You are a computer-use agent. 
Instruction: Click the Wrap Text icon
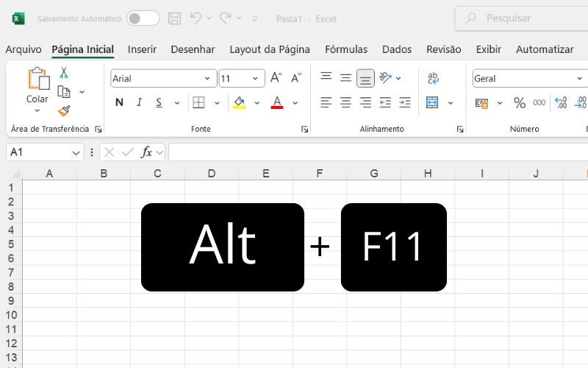(433, 78)
